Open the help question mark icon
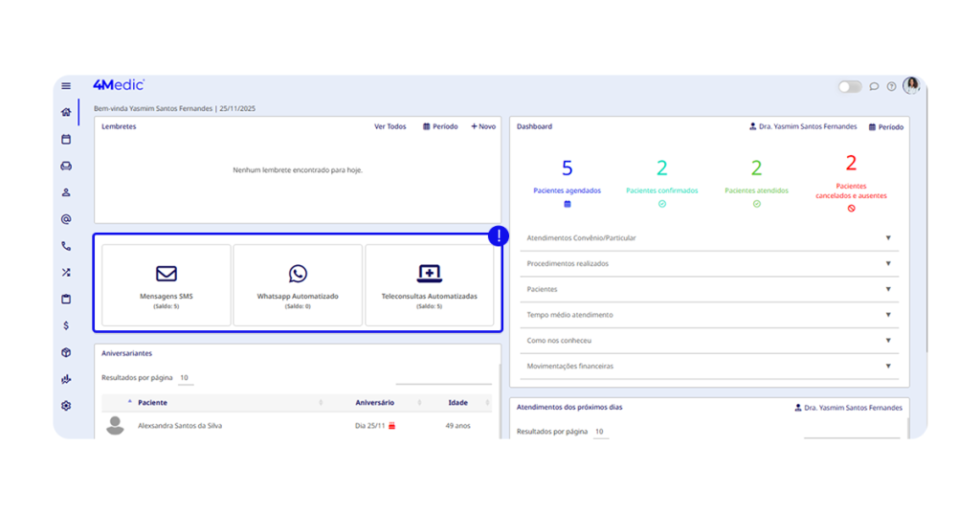 click(x=891, y=86)
